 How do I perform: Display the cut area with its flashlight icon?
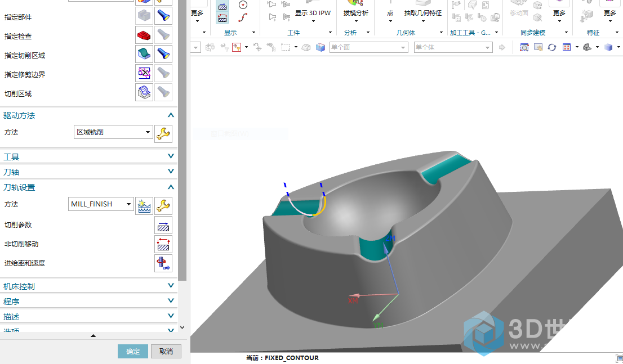click(163, 54)
